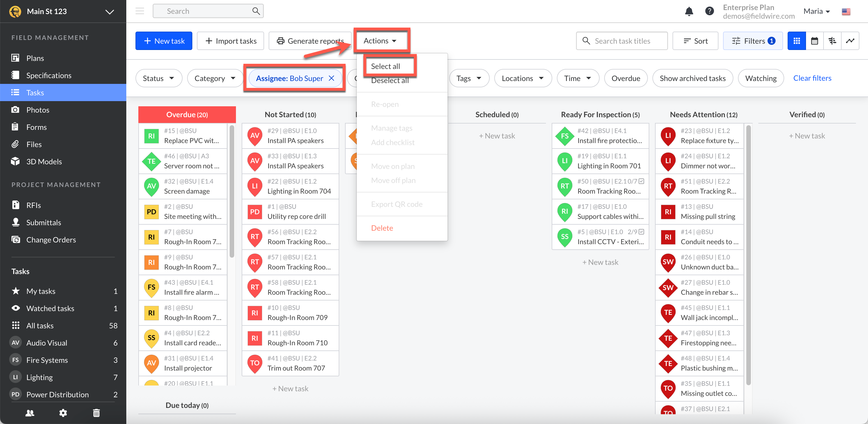Toggle the Overdue filter chip
868x424 pixels.
point(625,78)
